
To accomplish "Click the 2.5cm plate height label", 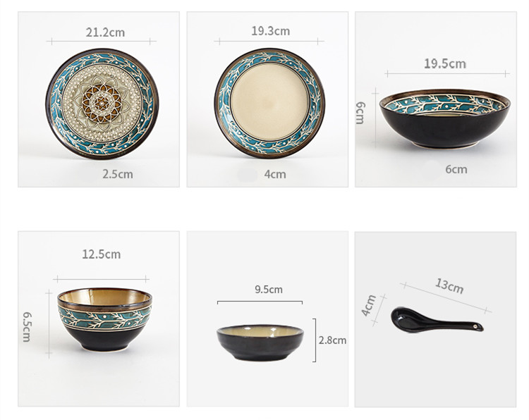I will click(x=118, y=174).
